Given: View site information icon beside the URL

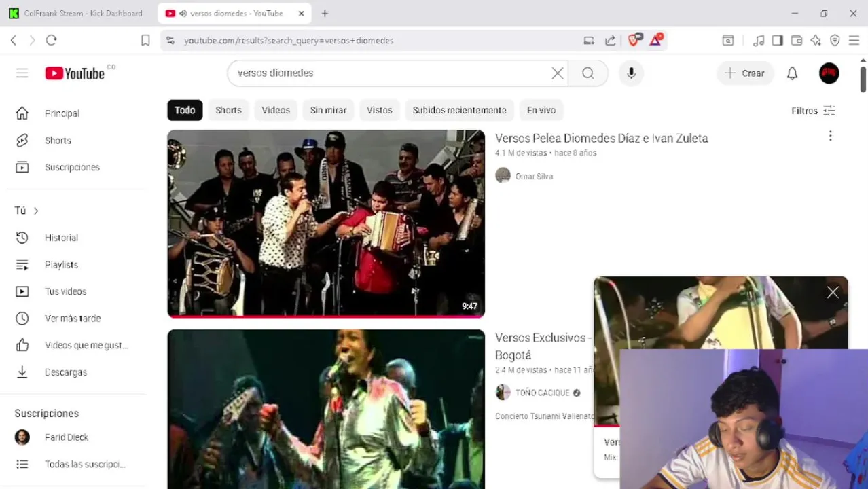Looking at the screenshot, I should point(170,41).
